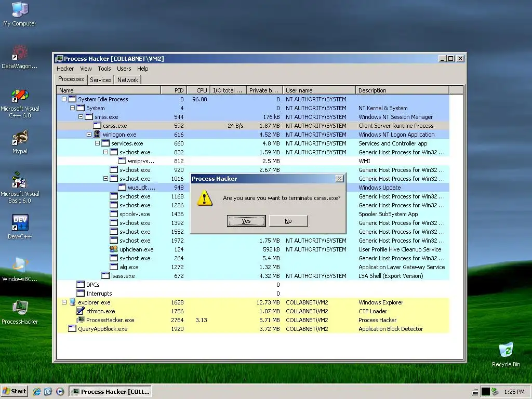Collapse the smss.exe tree node

pos(81,117)
